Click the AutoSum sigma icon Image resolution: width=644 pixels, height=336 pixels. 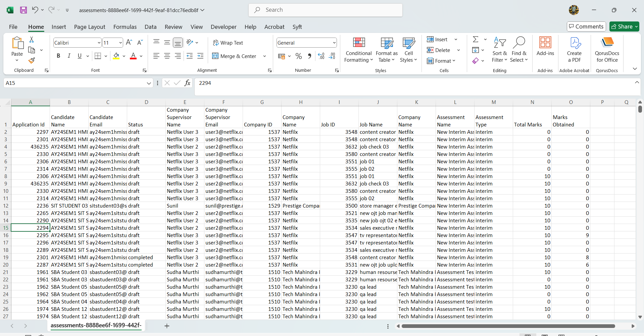pos(476,40)
